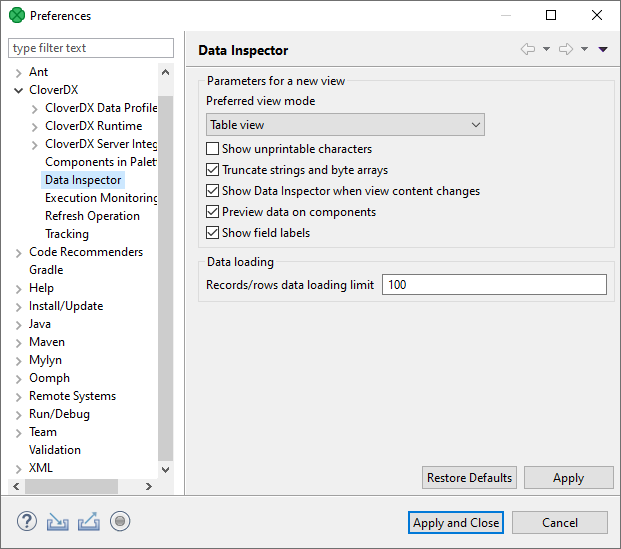Click the tree vertical scrollbar thumb
621x549 pixels.
click(x=166, y=278)
